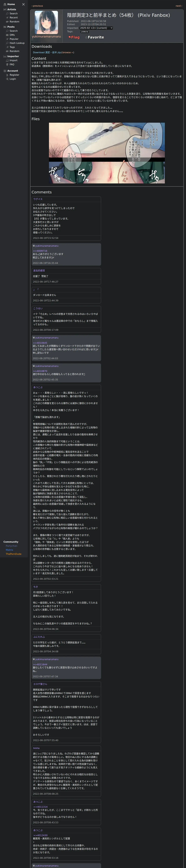Add post to favorites with star
The width and height of the screenshot is (186, 868).
[x=94, y=37]
